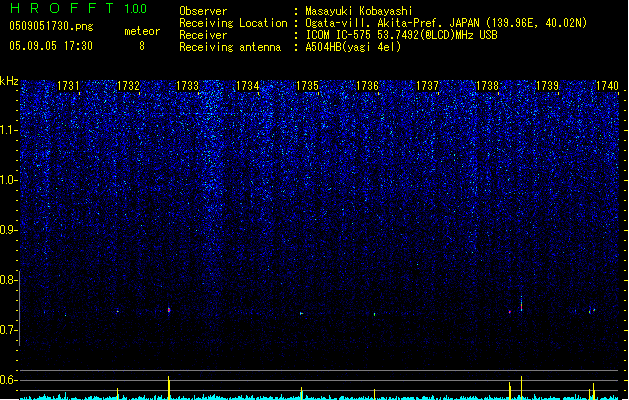Click the 1735 time marker label
Screen dimensions: 629x400
[x=307, y=86]
